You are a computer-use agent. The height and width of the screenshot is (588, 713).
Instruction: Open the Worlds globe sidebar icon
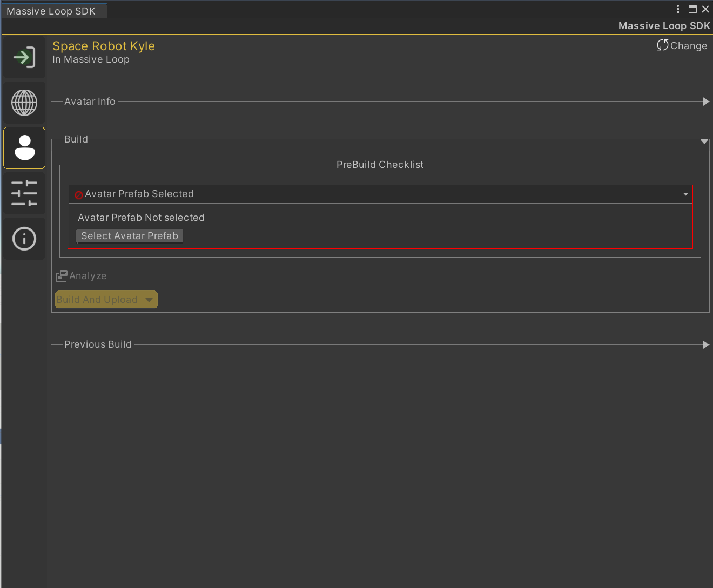coord(24,103)
